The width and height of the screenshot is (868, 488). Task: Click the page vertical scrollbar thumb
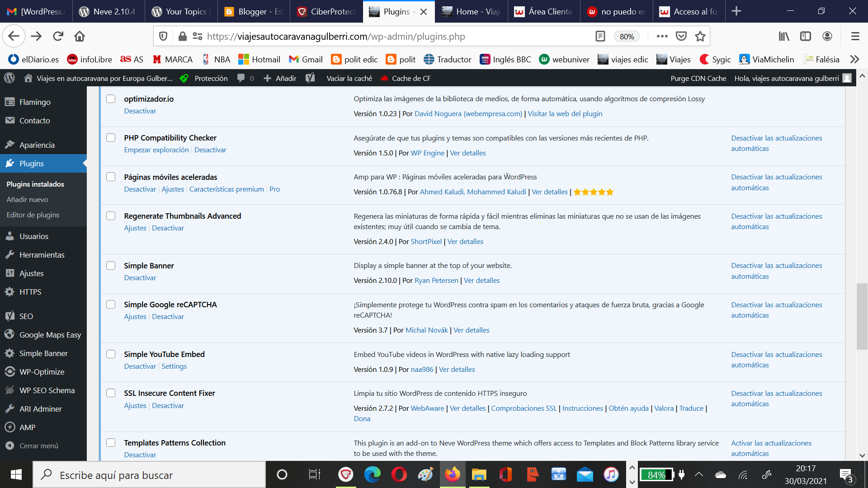(x=862, y=316)
